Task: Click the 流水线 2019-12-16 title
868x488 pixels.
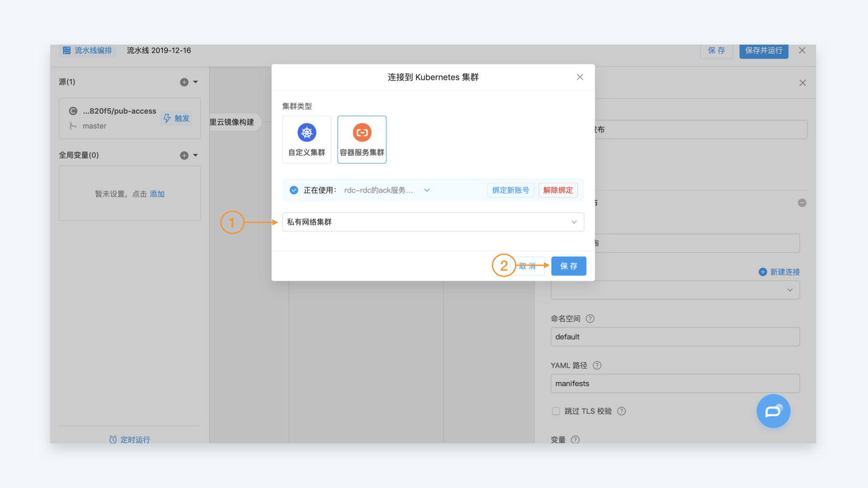Action: [x=159, y=50]
